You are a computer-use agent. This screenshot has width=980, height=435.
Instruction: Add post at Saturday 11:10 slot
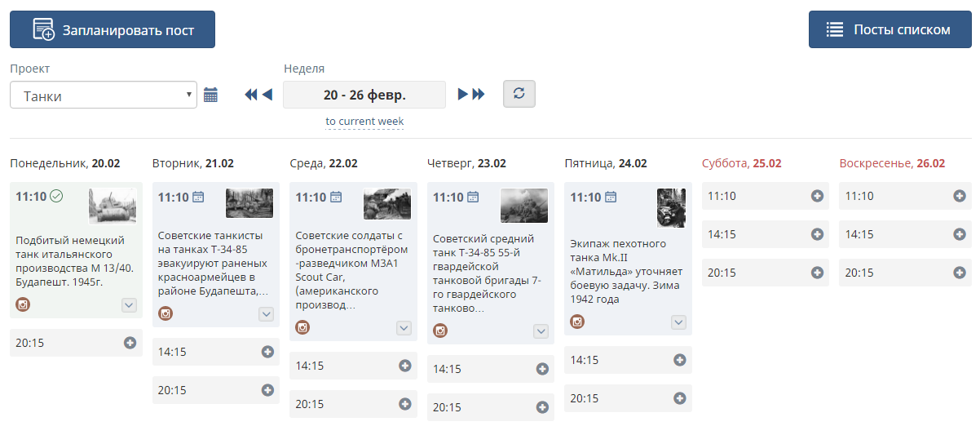817,196
